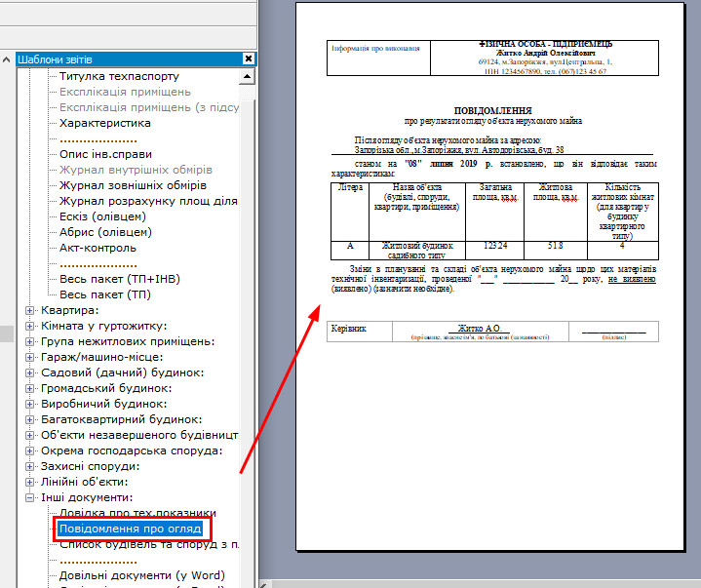This screenshot has width=701, height=588.
Task: Expand the Квартира node
Action: pos(29,310)
